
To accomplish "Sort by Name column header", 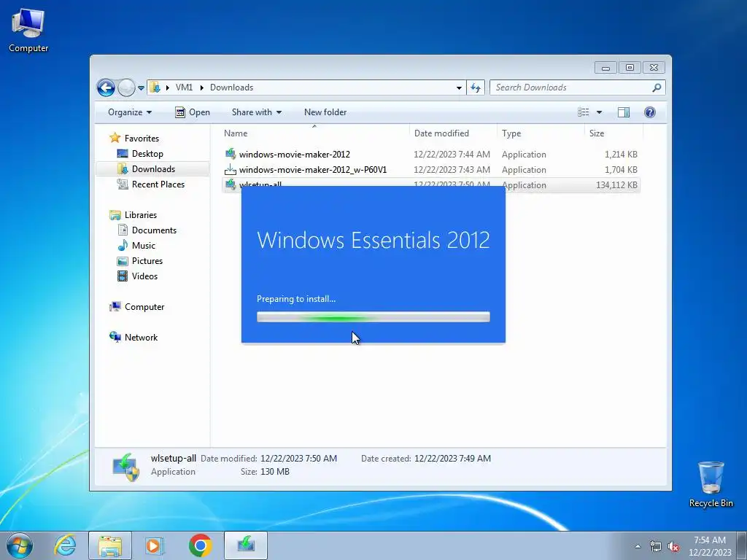I will click(x=314, y=133).
